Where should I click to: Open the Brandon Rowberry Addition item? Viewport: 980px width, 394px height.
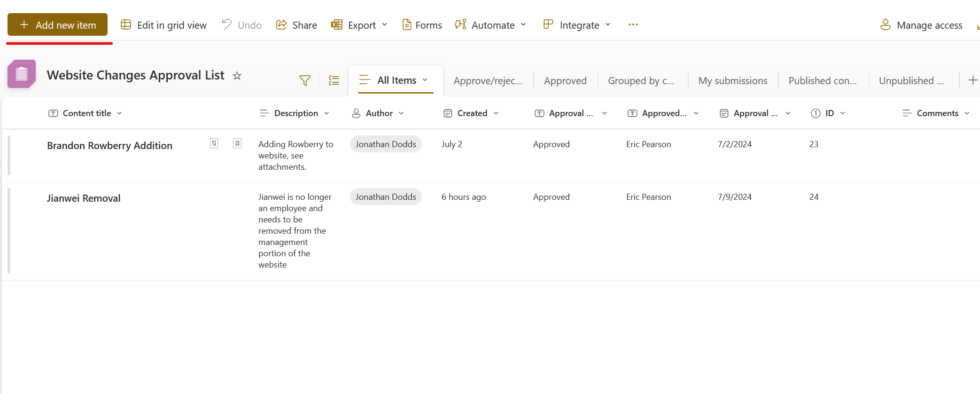coord(109,146)
